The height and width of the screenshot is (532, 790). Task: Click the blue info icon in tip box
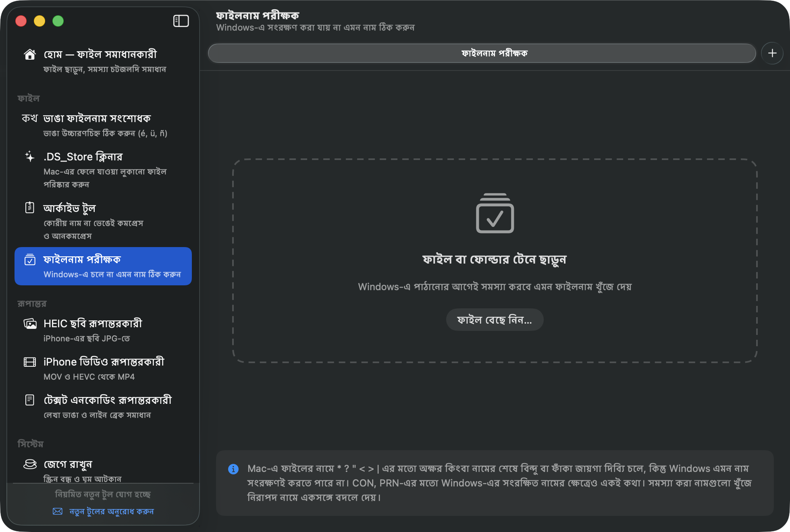click(233, 469)
